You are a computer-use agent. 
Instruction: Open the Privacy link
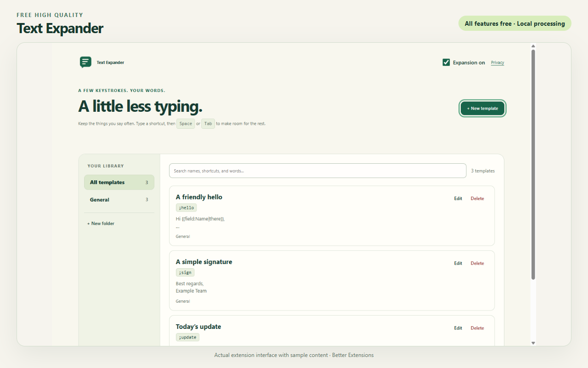(498, 63)
